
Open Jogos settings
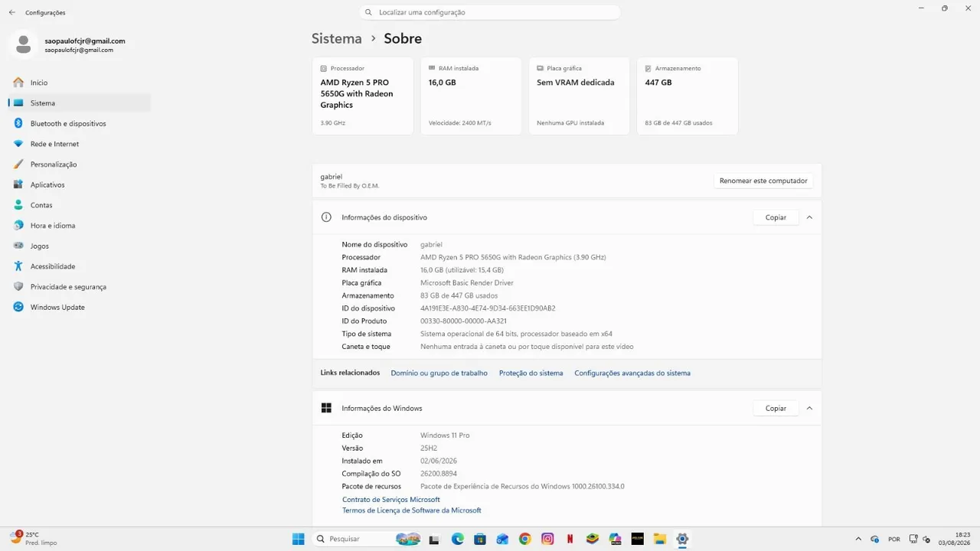pos(80,246)
